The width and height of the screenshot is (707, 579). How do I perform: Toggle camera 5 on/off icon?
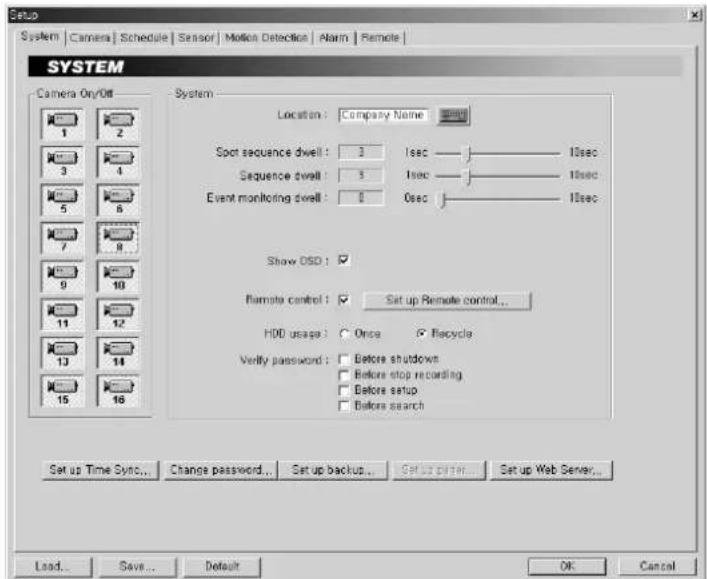point(63,200)
